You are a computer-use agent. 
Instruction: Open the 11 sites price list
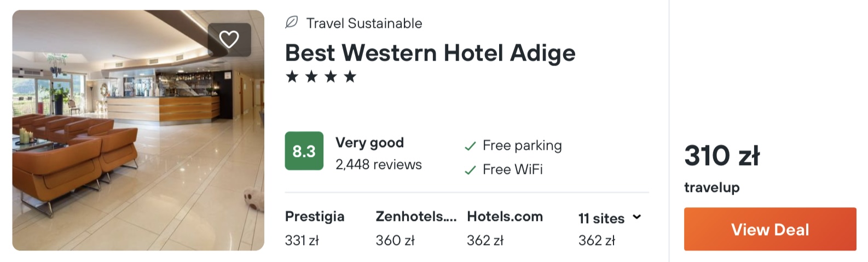(601, 219)
